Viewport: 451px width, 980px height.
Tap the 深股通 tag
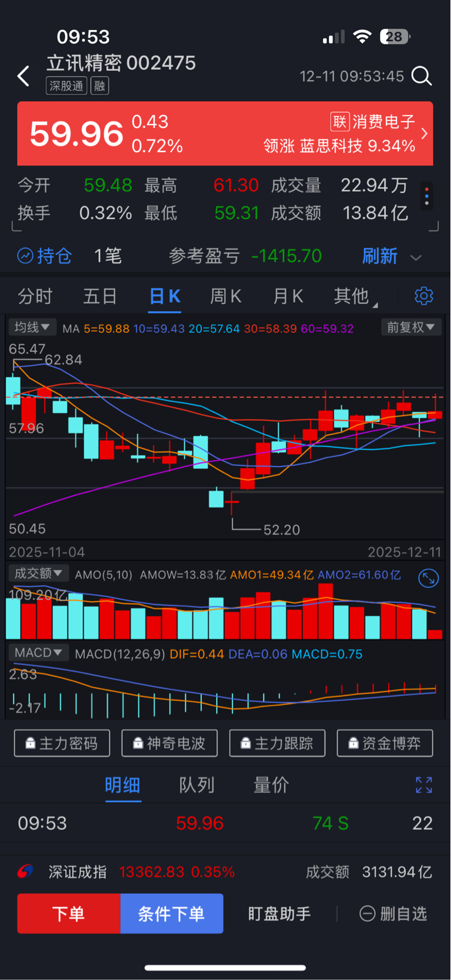pos(66,86)
